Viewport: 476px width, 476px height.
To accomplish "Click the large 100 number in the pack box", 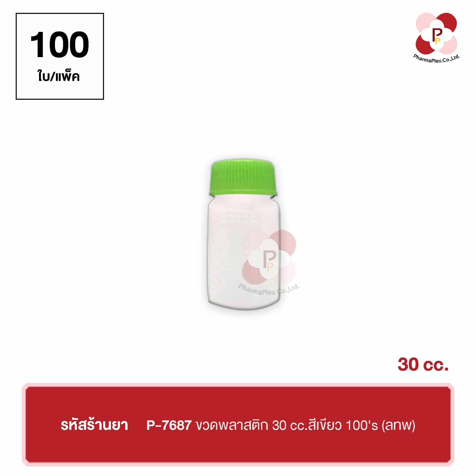I will (x=60, y=45).
